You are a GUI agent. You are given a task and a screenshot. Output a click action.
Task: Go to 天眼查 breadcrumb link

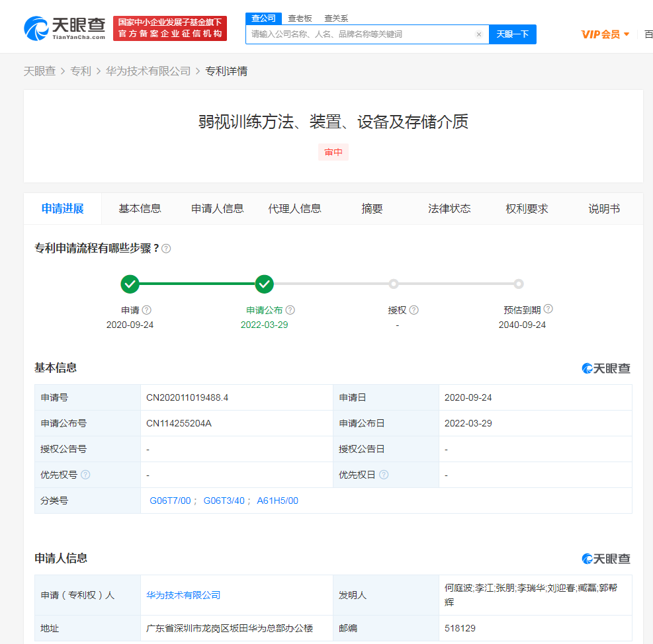point(40,71)
